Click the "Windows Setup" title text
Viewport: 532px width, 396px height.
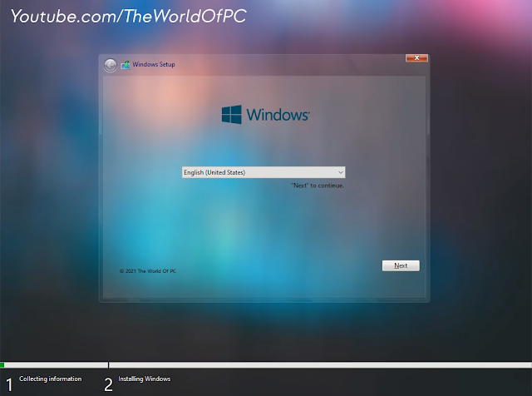(x=154, y=64)
